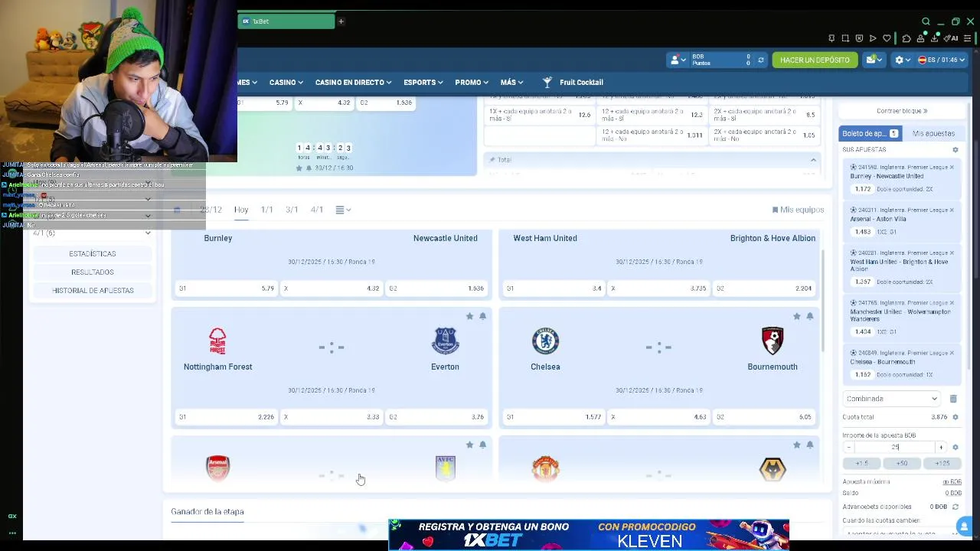
Task: Click the browser ad-blocker shield icon
Action: pyautogui.click(x=859, y=38)
